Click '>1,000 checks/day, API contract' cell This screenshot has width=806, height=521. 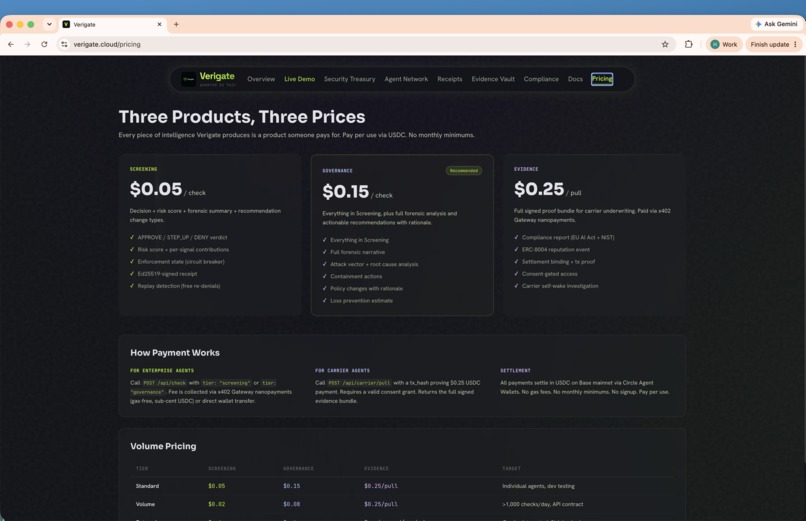[x=542, y=505]
